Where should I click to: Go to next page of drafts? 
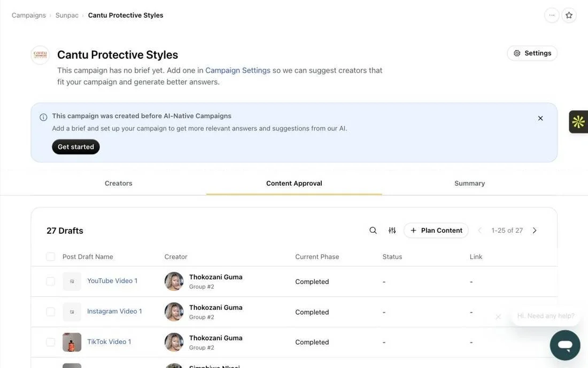[535, 231]
